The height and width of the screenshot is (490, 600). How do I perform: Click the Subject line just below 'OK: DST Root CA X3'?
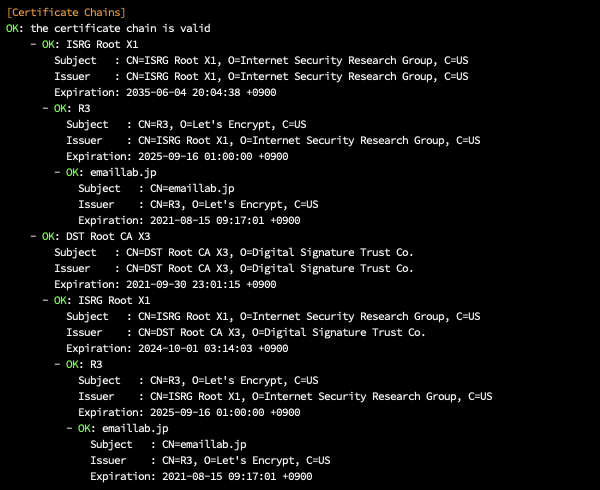point(234,252)
